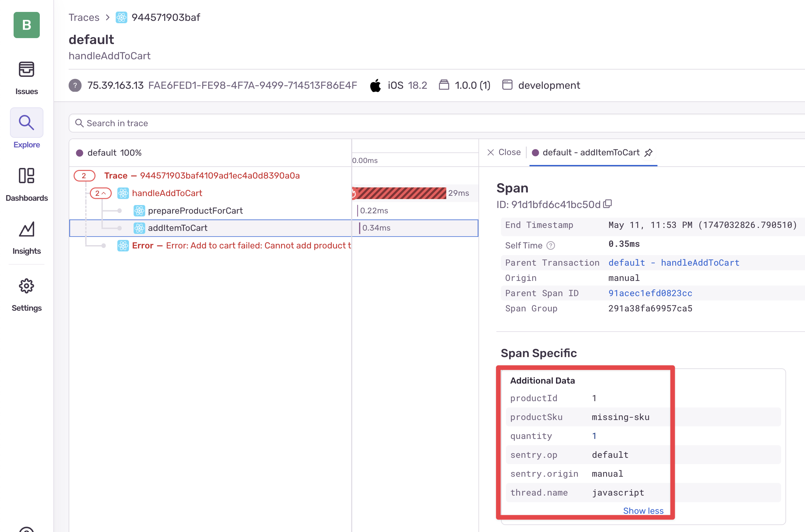Select the addItemToCart span row

210,228
